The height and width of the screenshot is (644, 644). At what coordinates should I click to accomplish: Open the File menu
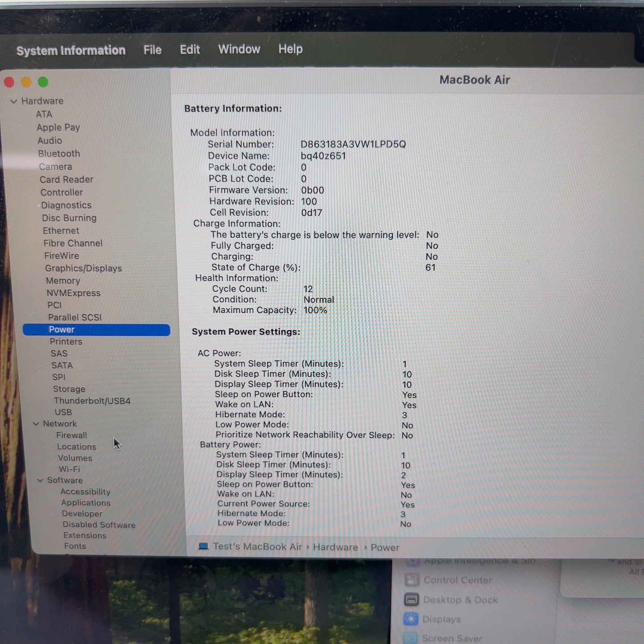[152, 50]
